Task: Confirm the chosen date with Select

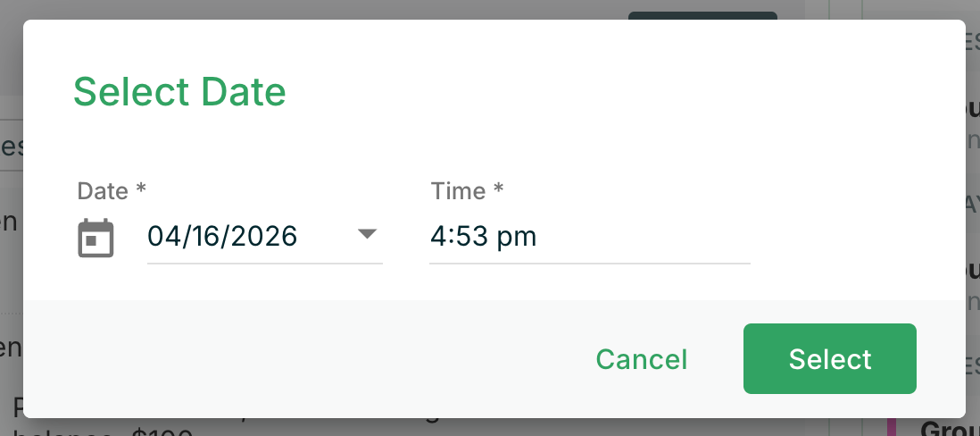Action: pos(829,359)
